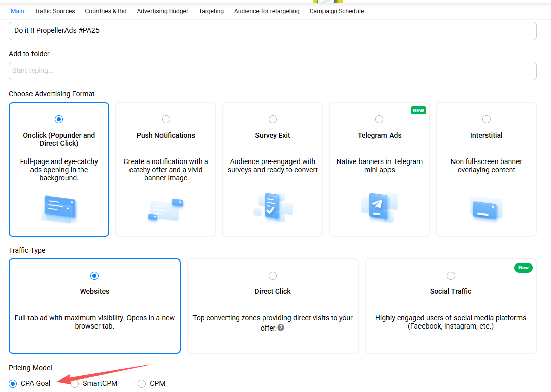Click the Push Notifications card description text
This screenshot has height=392, width=551.
pyautogui.click(x=166, y=170)
